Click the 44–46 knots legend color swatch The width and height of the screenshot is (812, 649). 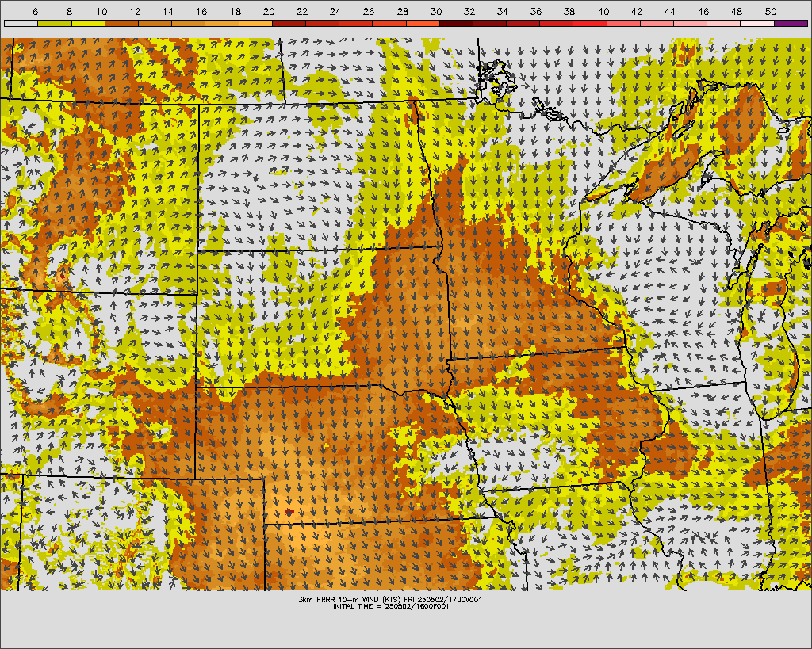click(691, 23)
